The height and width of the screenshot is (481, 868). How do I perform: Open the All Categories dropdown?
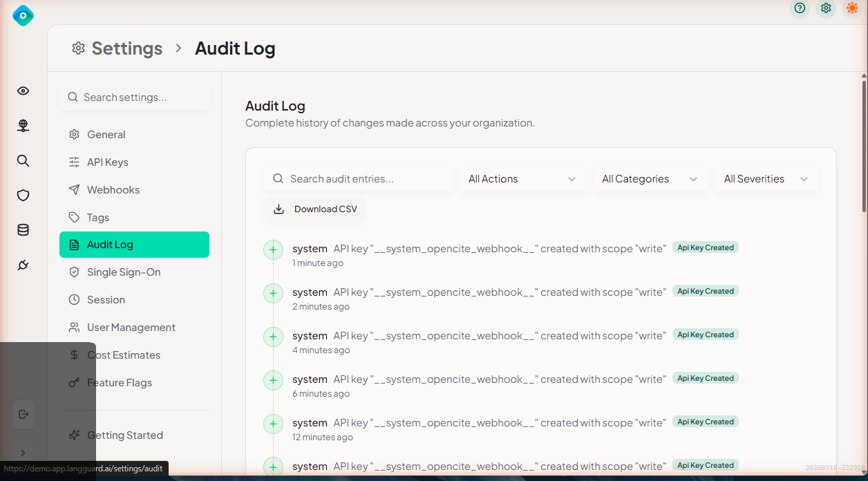[x=650, y=179]
